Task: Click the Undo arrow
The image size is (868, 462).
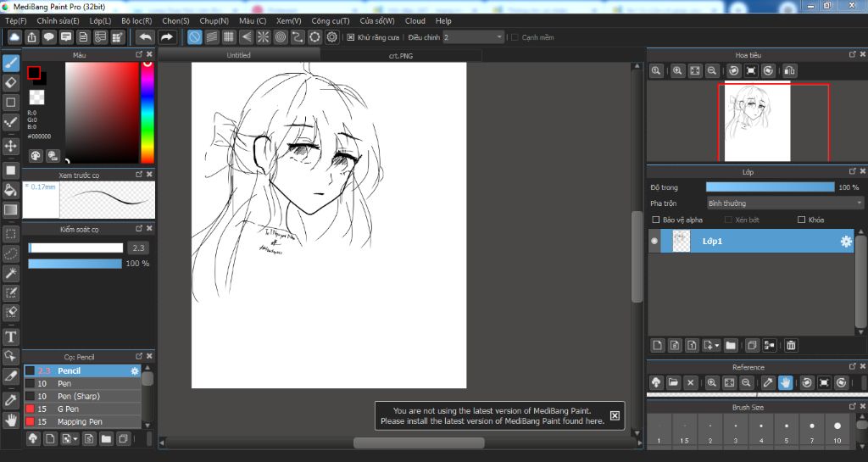Action: click(146, 37)
